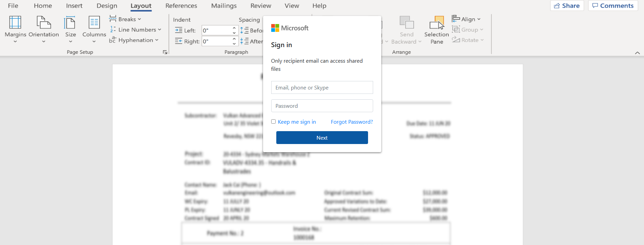Screen dimensions: 644x245
Task: Open the Align dropdown
Action: coord(466,19)
